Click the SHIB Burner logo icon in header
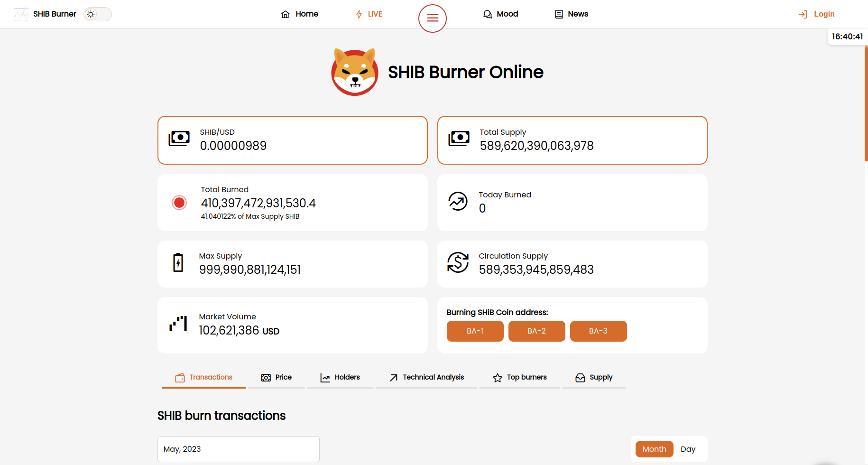Image resolution: width=868 pixels, height=465 pixels. coord(21,14)
